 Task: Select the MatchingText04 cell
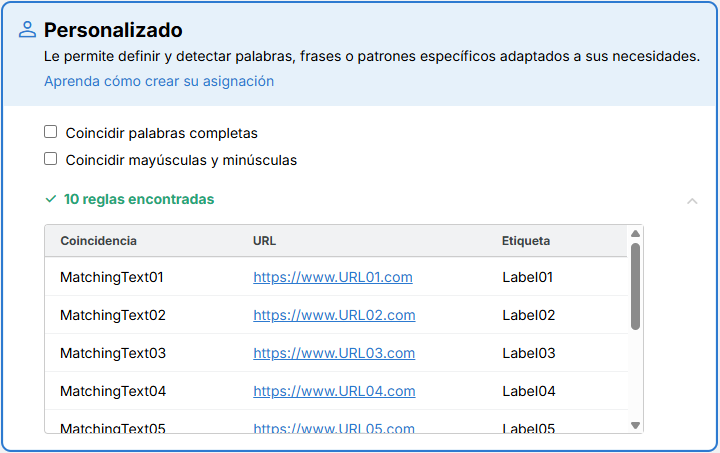pyautogui.click(x=112, y=391)
